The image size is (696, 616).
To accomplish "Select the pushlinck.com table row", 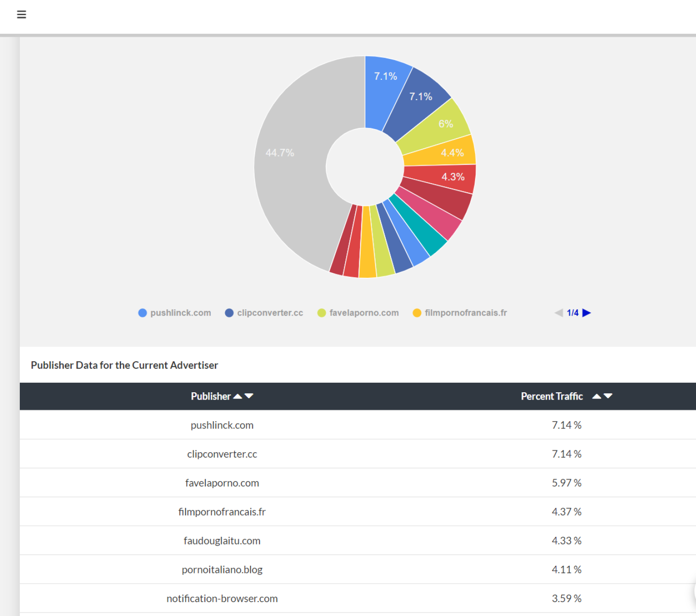I will (x=222, y=425).
